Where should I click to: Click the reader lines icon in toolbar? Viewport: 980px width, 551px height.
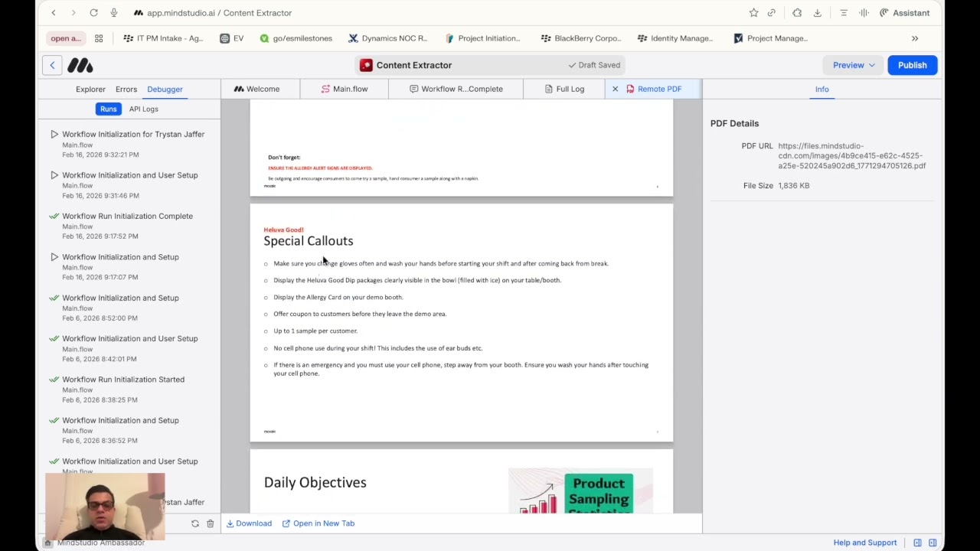coord(844,13)
